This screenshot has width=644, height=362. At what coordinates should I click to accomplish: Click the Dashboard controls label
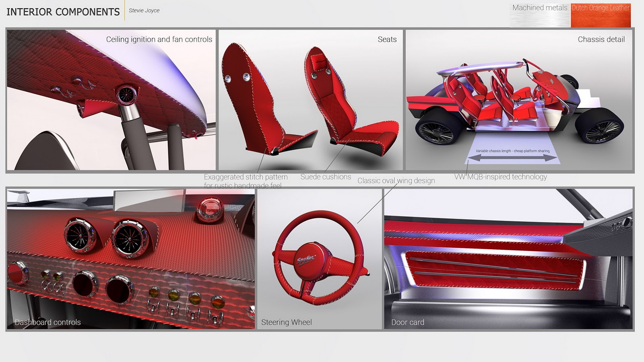(x=48, y=322)
